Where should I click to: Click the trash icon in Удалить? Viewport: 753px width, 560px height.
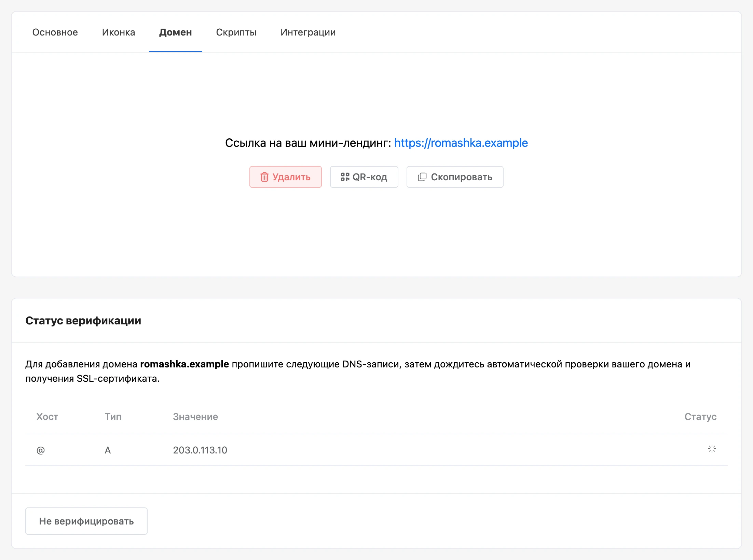pyautogui.click(x=264, y=177)
